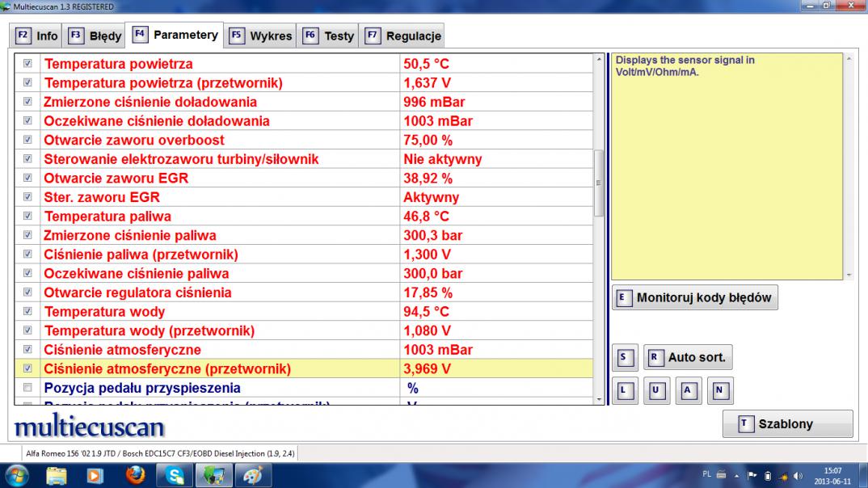The width and height of the screenshot is (868, 488).
Task: Click the Monitoruj kody błędów button
Action: coord(695,297)
